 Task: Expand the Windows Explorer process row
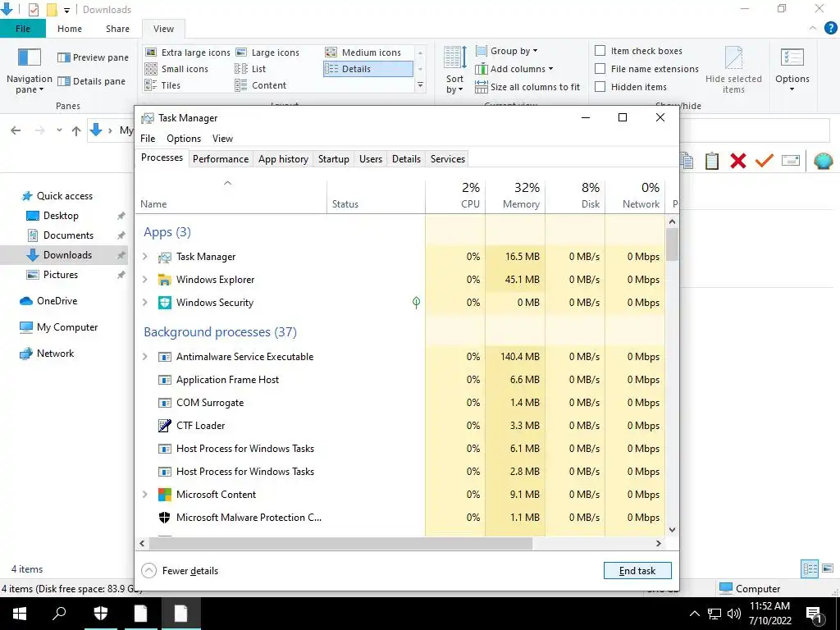pos(144,280)
